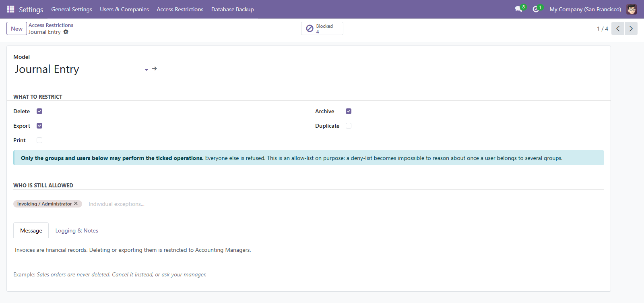Open the Database Backup menu

click(232, 9)
